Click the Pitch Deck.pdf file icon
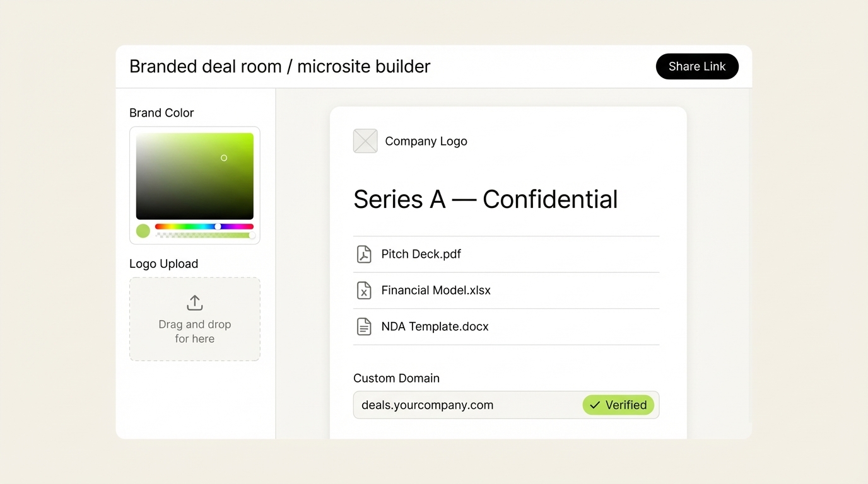 [364, 254]
